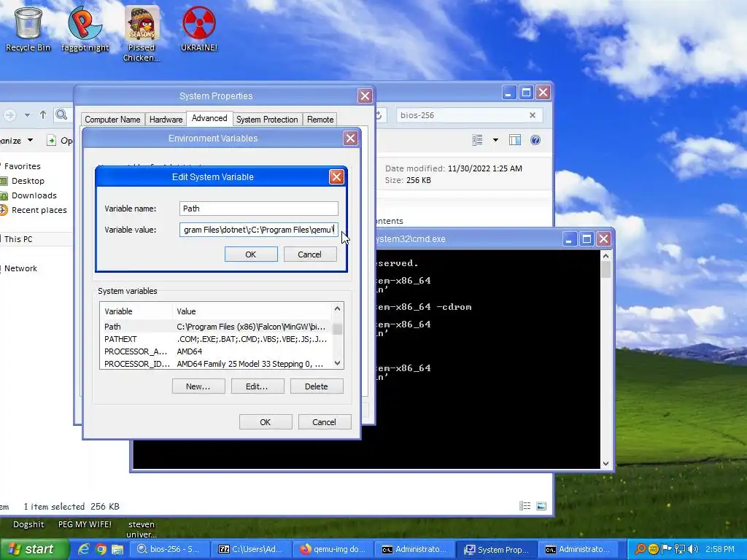The image size is (747, 560).
Task: Open Explorer help icon
Action: pos(535,140)
